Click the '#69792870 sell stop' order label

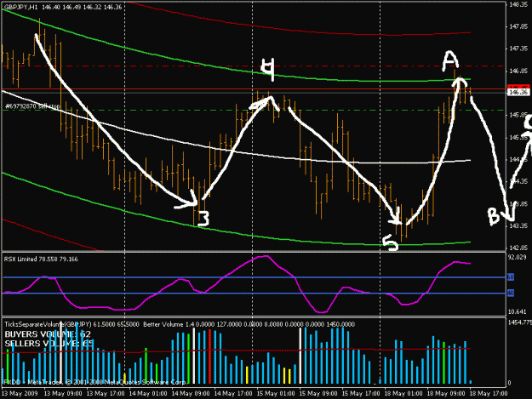(x=32, y=106)
